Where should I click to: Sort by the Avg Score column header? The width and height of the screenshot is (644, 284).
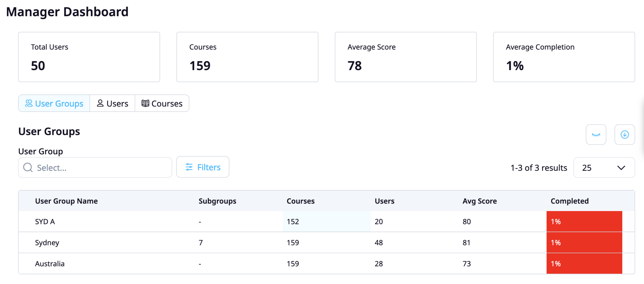tap(479, 201)
